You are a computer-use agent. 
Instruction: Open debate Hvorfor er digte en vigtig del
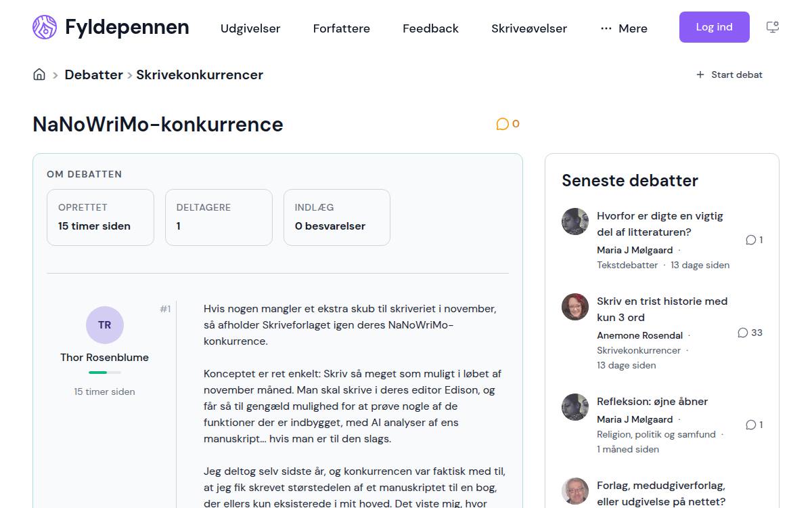click(660, 224)
